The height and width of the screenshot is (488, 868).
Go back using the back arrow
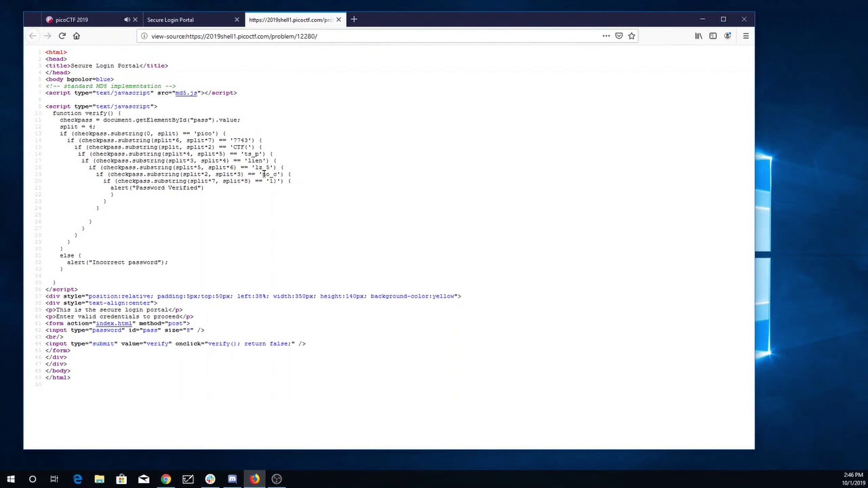pyautogui.click(x=33, y=36)
